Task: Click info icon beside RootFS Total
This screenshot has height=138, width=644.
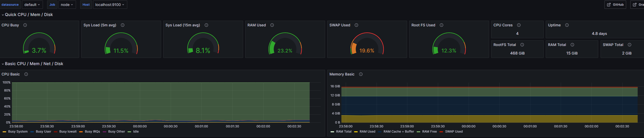Action: (x=522, y=45)
